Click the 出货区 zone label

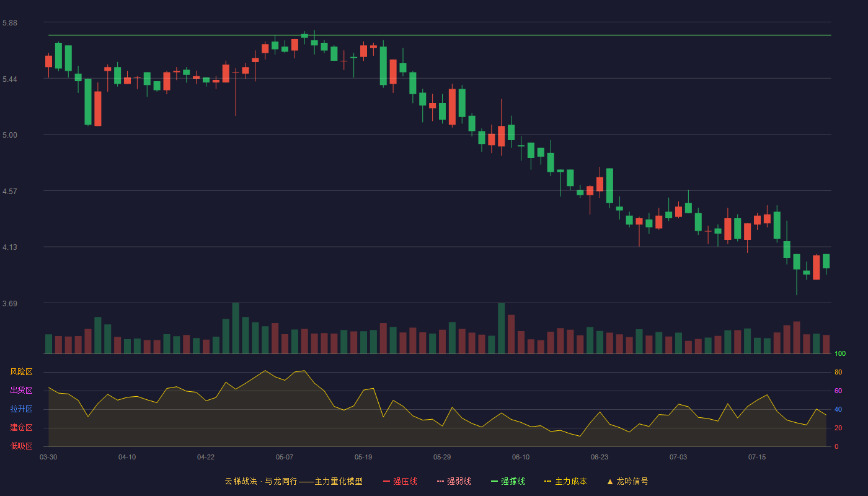tap(21, 391)
